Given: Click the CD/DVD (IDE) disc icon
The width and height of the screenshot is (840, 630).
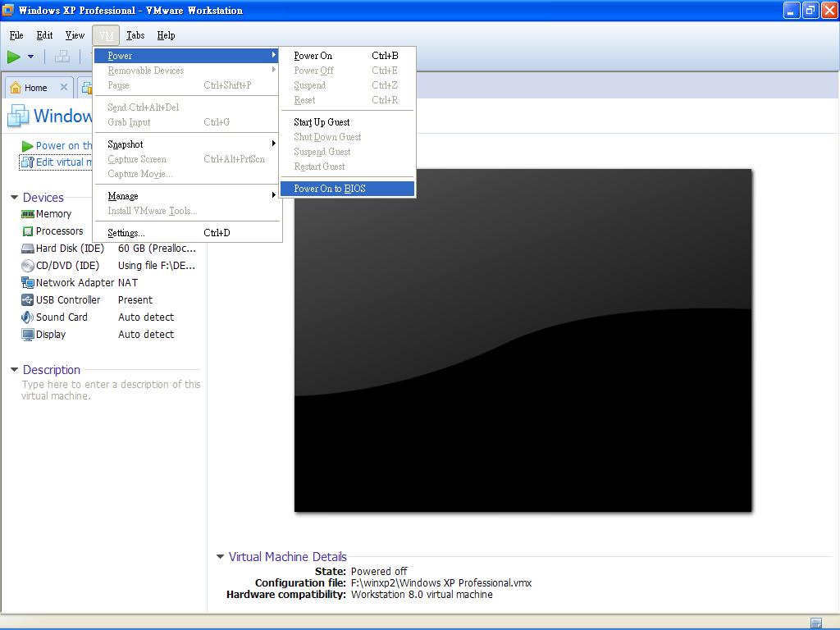Looking at the screenshot, I should [28, 266].
